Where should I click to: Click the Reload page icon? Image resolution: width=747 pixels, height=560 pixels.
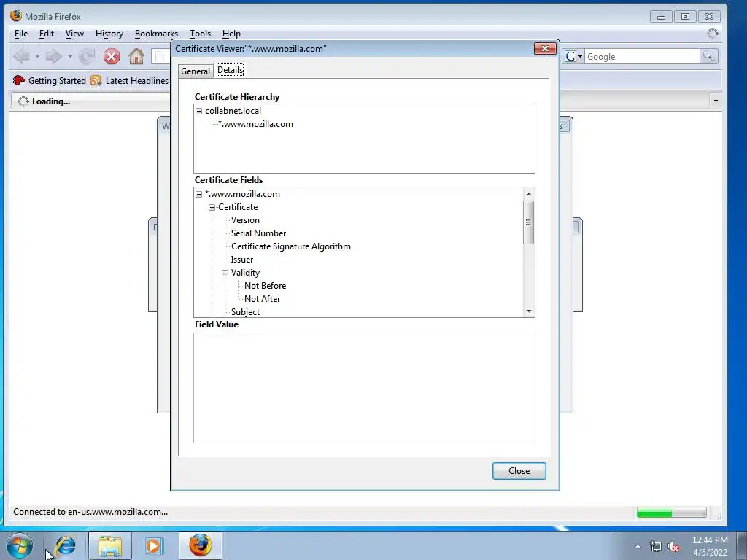[87, 57]
